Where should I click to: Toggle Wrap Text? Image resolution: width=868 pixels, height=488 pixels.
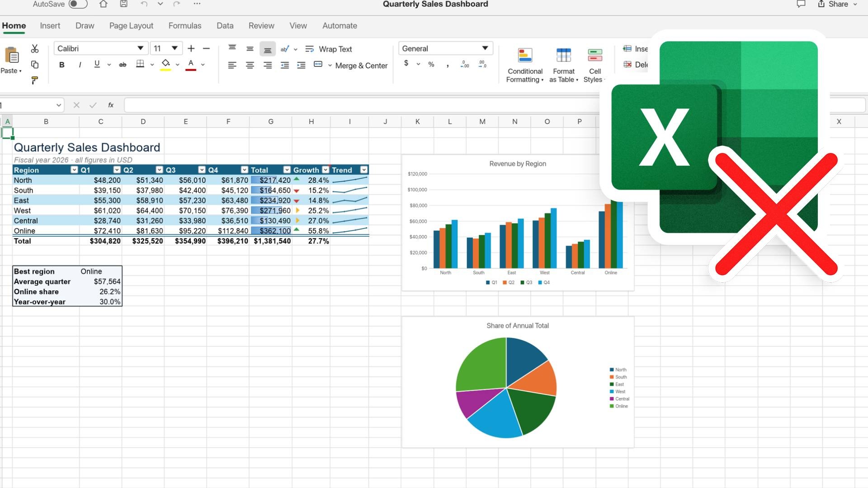pyautogui.click(x=329, y=49)
